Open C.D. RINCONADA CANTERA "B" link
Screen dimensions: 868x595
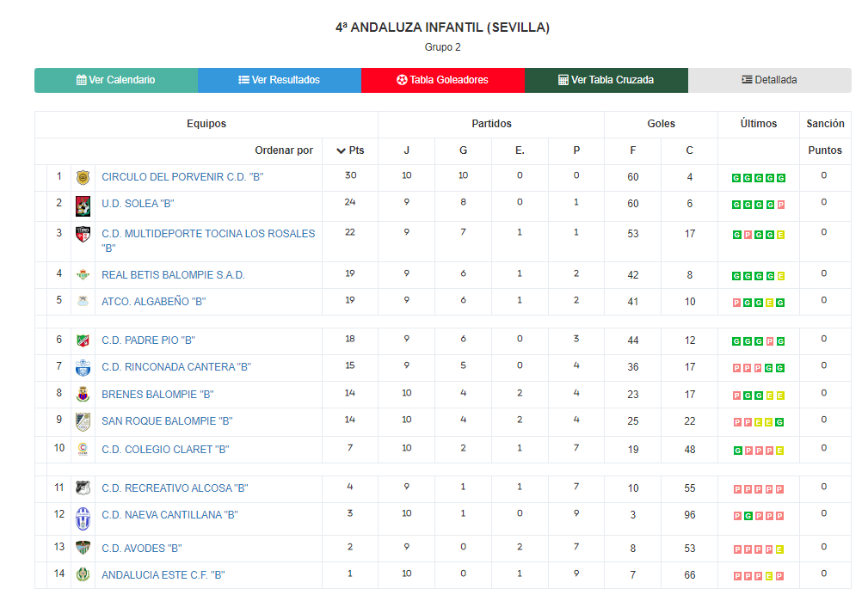click(x=176, y=367)
